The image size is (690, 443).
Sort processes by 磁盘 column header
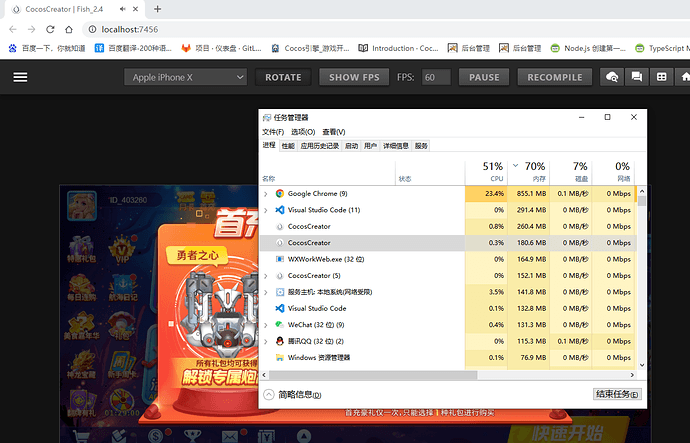pos(571,172)
